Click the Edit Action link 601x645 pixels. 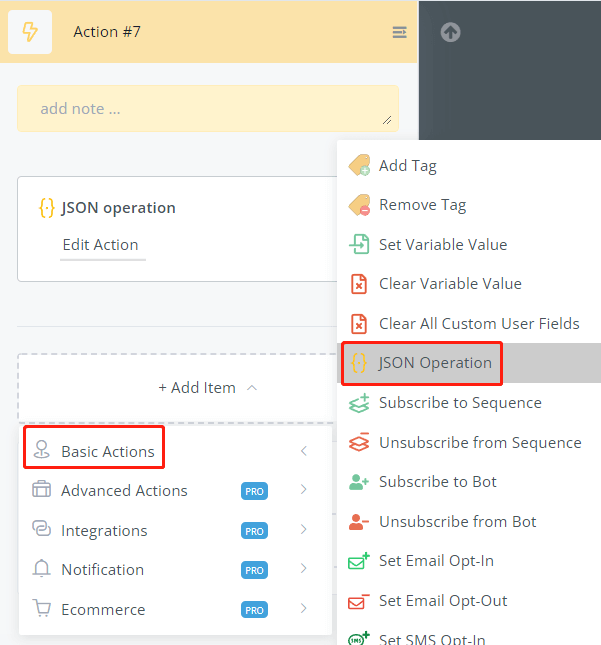(x=101, y=245)
